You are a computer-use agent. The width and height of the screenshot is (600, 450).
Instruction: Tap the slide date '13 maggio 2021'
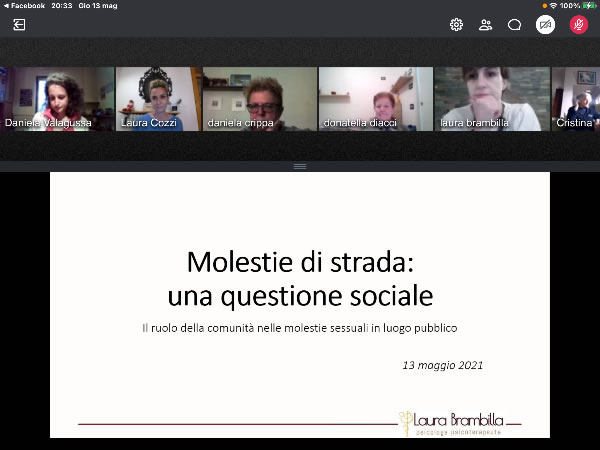point(443,365)
